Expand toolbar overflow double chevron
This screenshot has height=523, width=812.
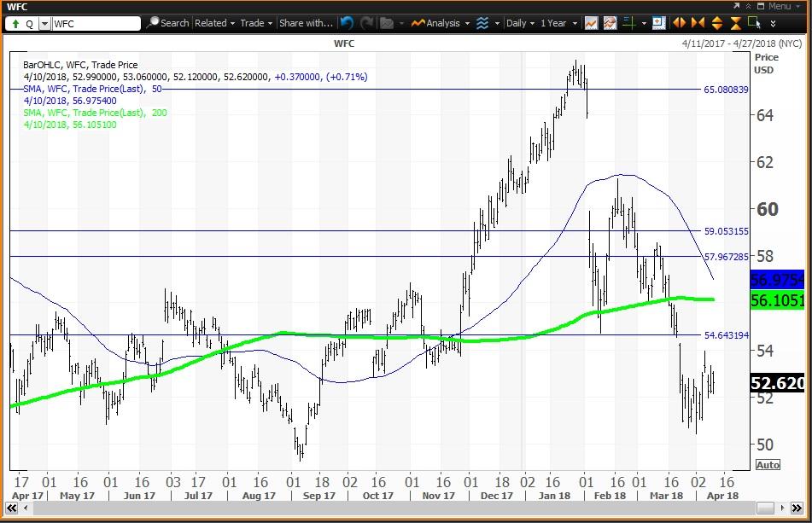[x=774, y=23]
